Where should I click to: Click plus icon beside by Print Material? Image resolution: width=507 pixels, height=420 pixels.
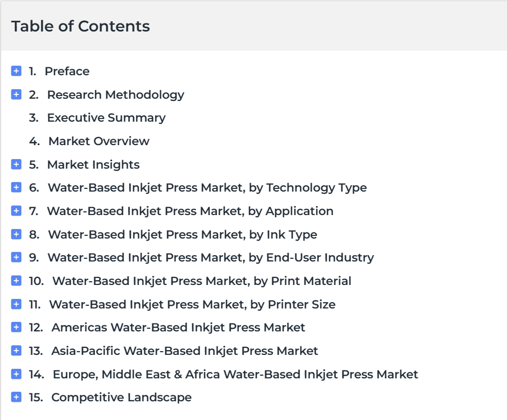[16, 280]
